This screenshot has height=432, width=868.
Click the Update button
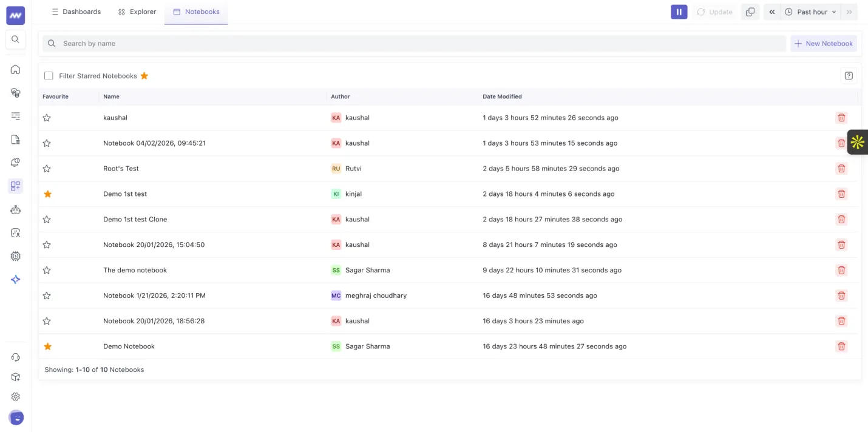[714, 12]
